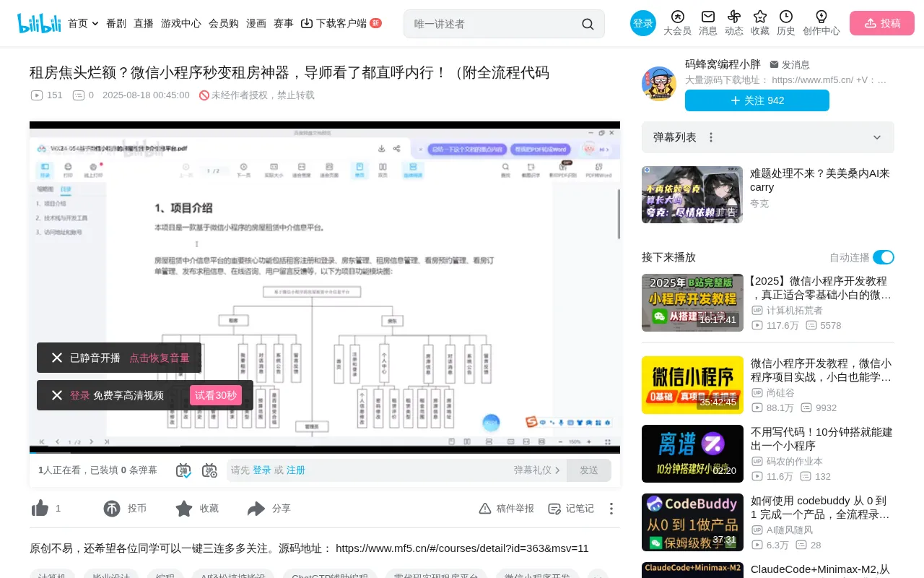This screenshot has height=578, width=924.
Task: Click 点击恢复音量 to unmute
Action: (x=160, y=358)
